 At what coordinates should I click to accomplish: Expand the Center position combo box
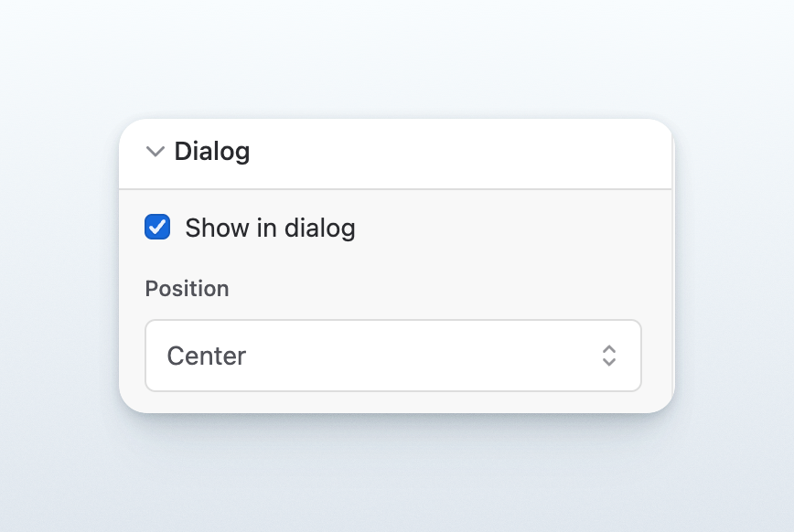tap(393, 356)
